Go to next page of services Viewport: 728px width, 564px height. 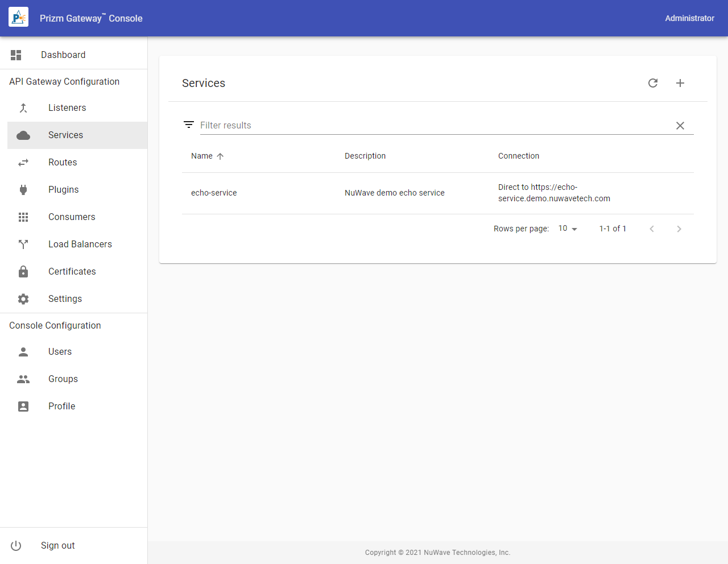[679, 229]
